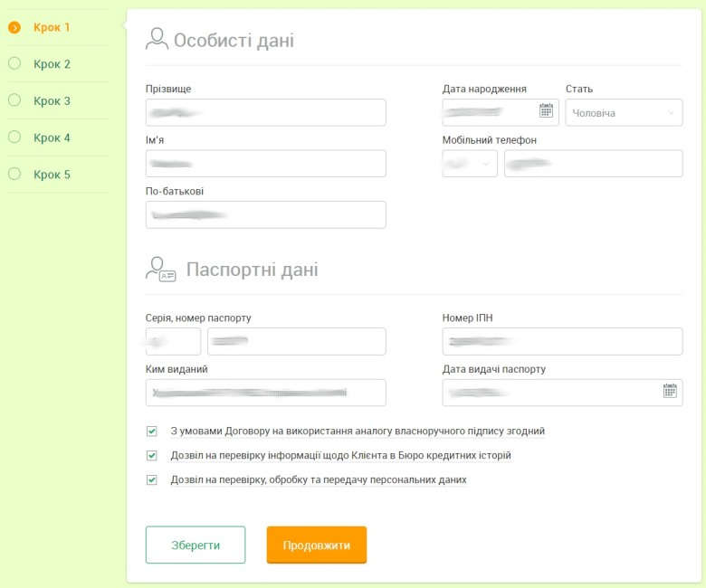
Task: Focus the Прізвище input field
Action: click(265, 112)
